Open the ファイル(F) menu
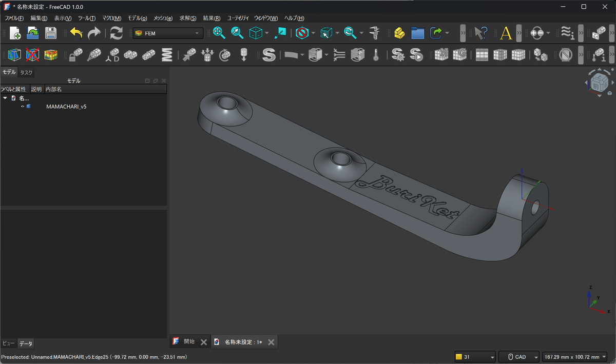Image resolution: width=616 pixels, height=364 pixels. [x=14, y=18]
